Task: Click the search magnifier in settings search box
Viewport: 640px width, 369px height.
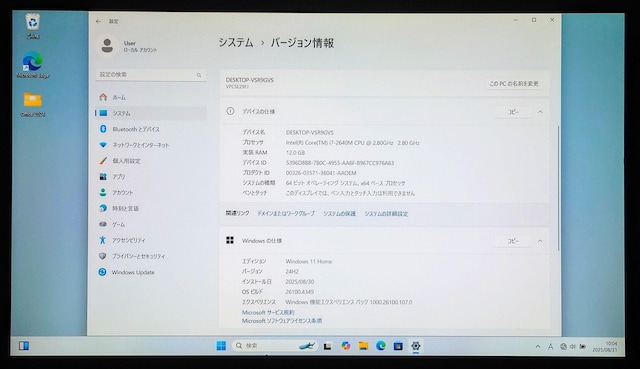Action: [x=199, y=75]
